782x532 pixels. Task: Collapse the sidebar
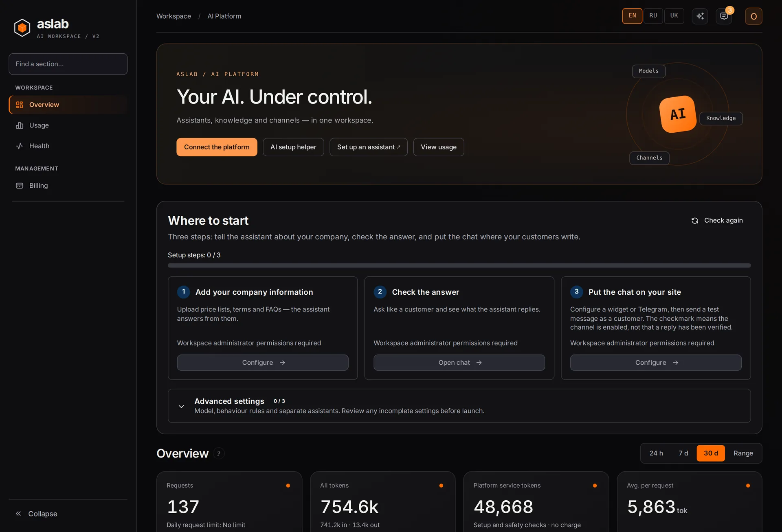[x=37, y=514]
